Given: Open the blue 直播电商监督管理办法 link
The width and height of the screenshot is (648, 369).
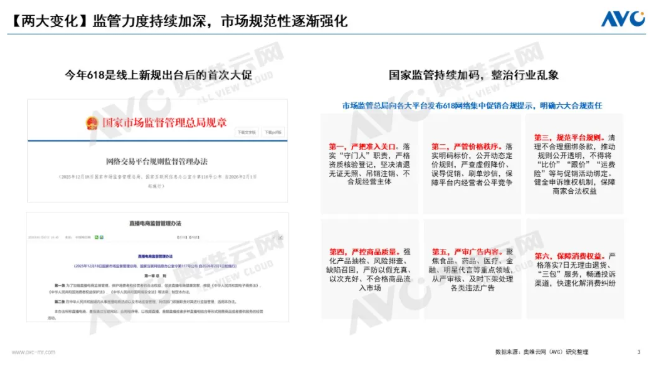Looking at the screenshot, I should point(155,256).
